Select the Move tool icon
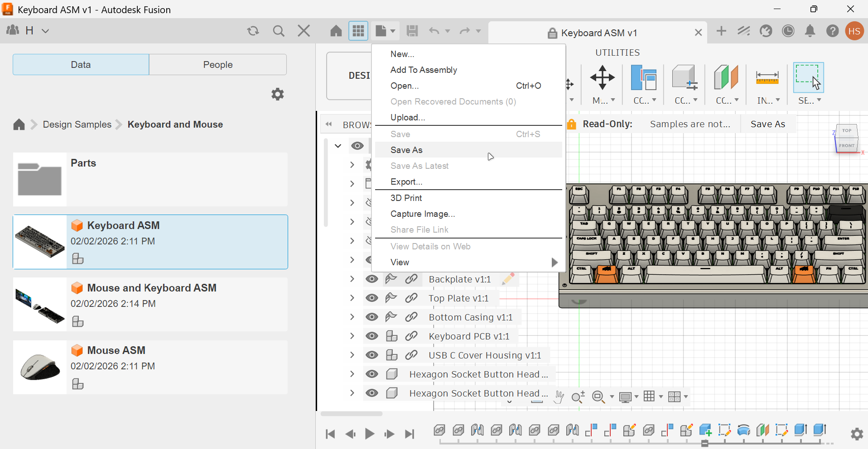868x449 pixels. coord(602,77)
